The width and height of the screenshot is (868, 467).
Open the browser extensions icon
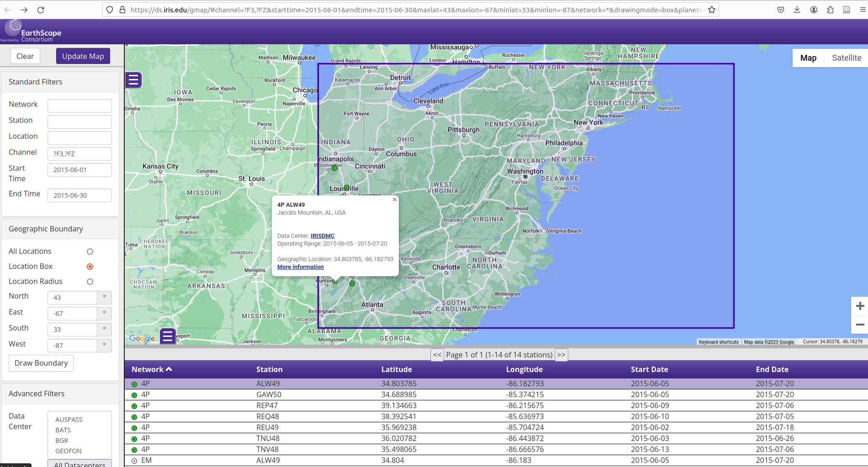(x=830, y=10)
